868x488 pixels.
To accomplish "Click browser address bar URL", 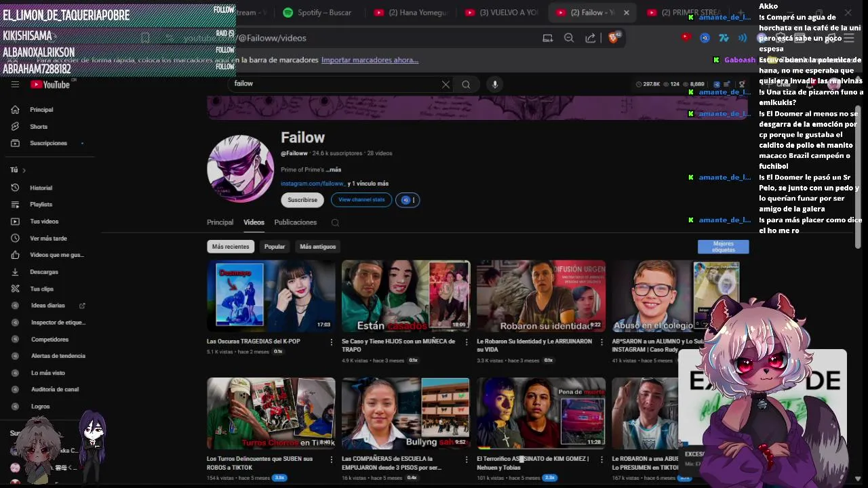I will point(244,38).
